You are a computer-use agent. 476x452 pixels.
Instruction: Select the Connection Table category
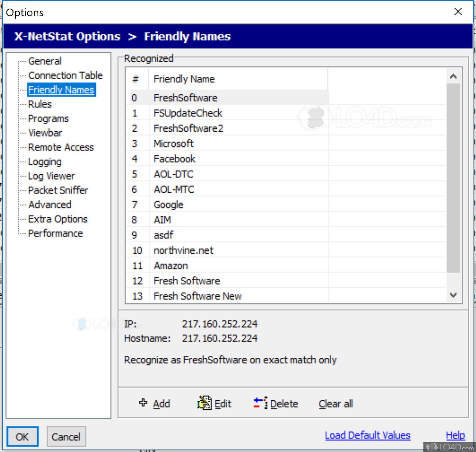(65, 75)
